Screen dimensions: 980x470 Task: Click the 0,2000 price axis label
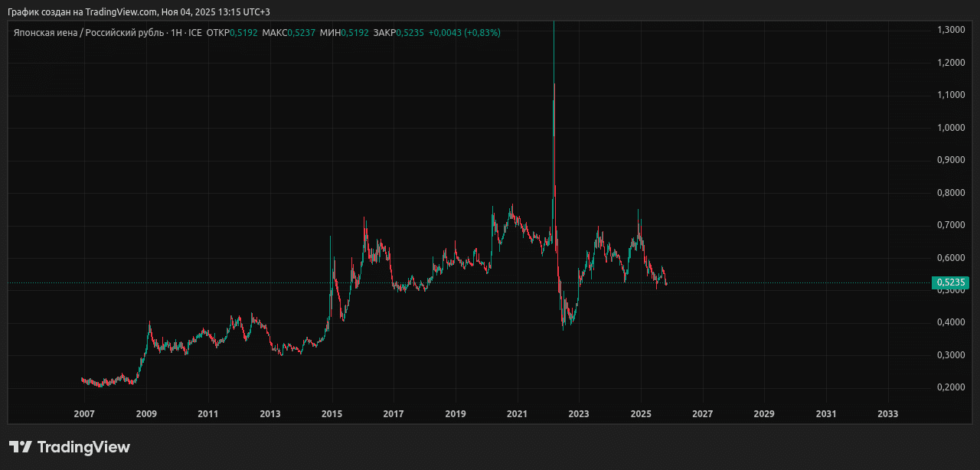950,387
